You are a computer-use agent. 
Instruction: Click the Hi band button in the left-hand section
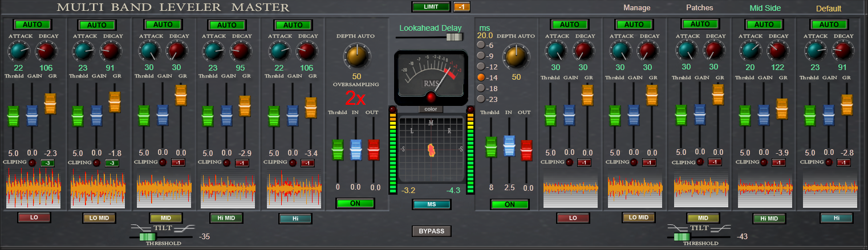click(x=295, y=218)
